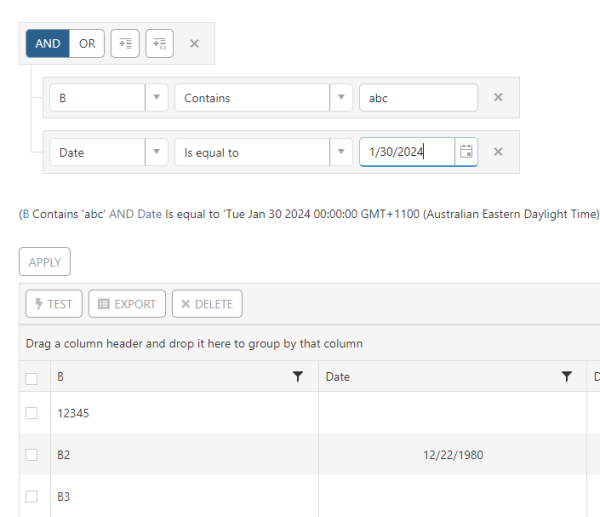This screenshot has height=517, width=600.
Task: Open the Contains operator dropdown
Action: point(341,98)
